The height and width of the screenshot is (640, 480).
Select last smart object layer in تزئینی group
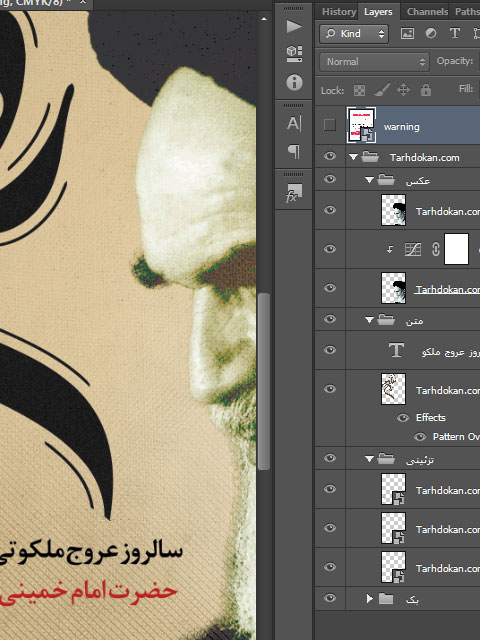[x=412, y=567]
